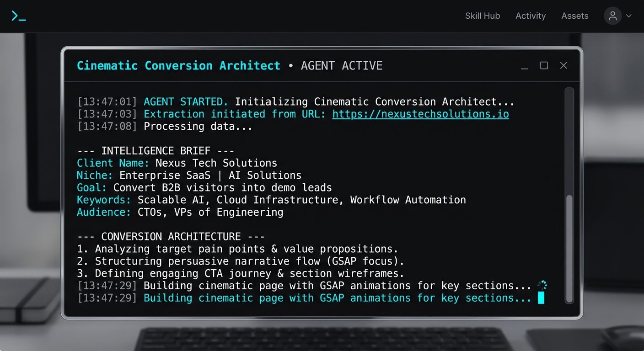644x351 pixels.
Task: Click the terminal prompt logo icon
Action: pos(18,16)
